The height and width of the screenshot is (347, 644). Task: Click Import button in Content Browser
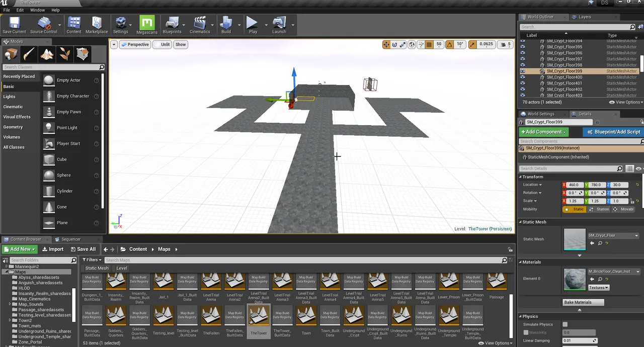[53, 249]
